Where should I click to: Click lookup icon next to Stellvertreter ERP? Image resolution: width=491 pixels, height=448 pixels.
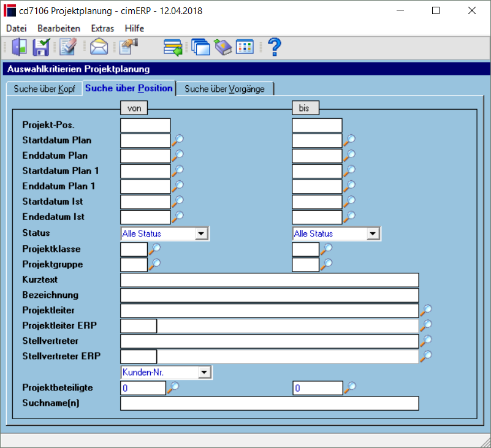coord(426,356)
